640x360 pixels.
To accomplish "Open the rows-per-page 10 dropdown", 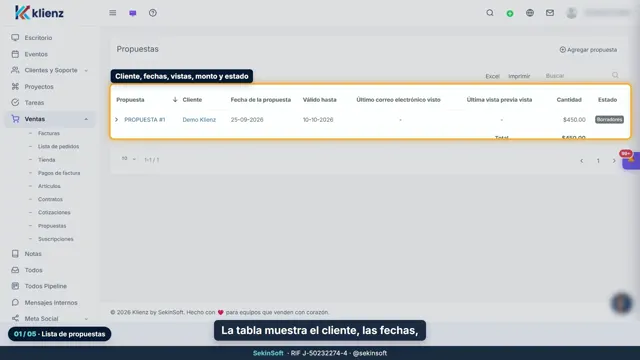I will pos(129,159).
